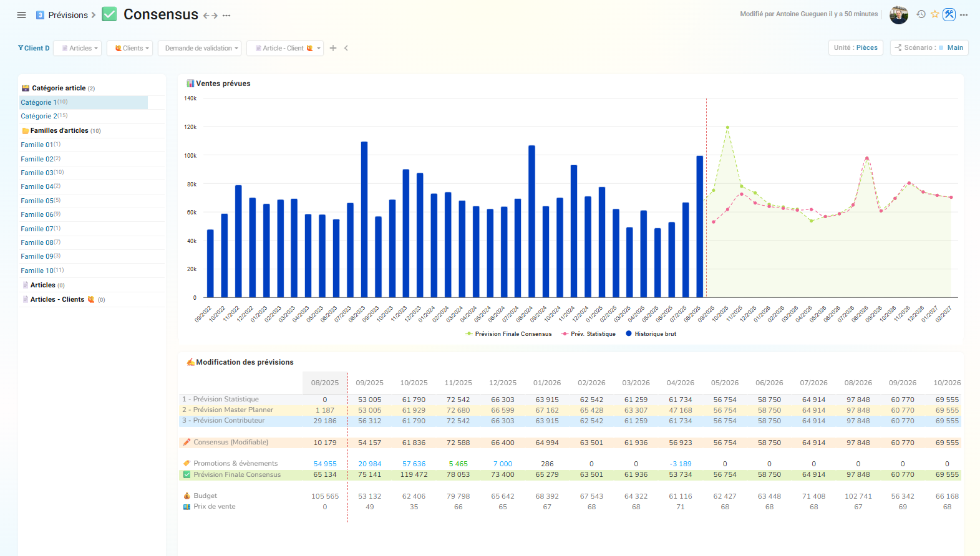Click promotions value 20 984
Viewport: 980px width, 556px height.
370,464
